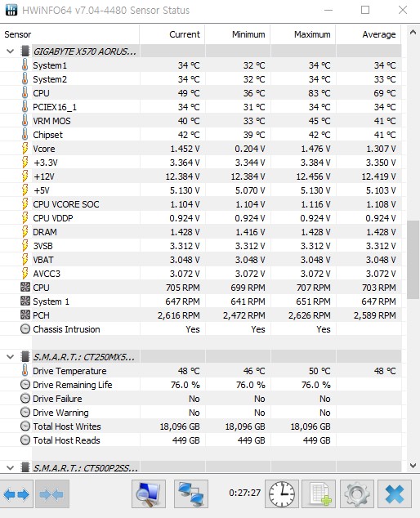Open the sensor summary magnifier monitor button
The height and width of the screenshot is (518, 420).
tap(149, 494)
